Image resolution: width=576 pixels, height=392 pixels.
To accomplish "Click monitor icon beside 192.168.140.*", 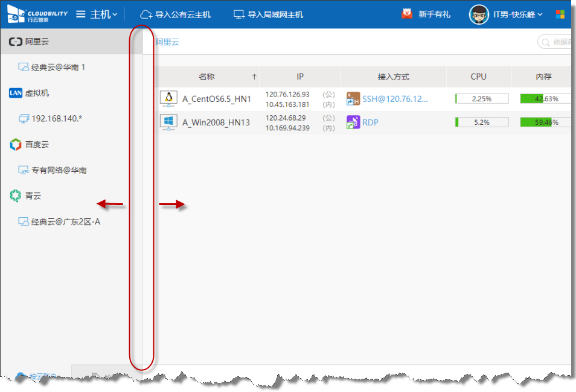I will click(24, 119).
